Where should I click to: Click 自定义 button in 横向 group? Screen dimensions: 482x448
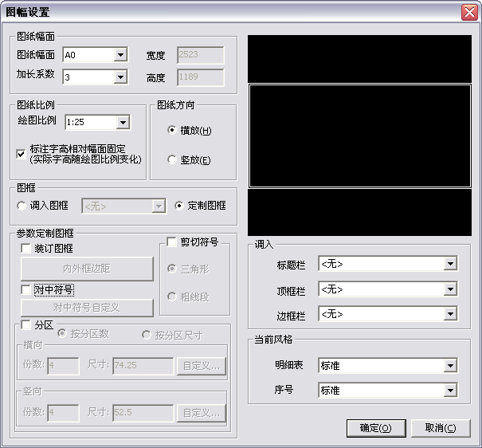tap(202, 366)
